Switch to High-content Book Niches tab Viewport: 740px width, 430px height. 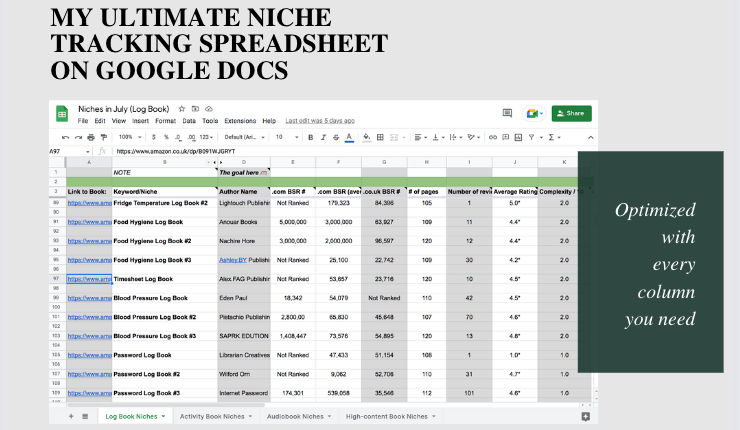(390, 416)
